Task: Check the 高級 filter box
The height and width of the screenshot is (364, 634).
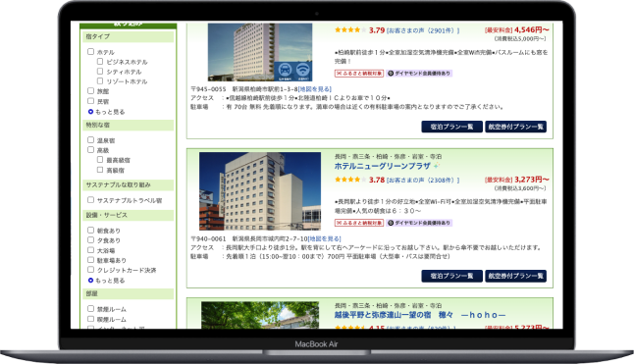Action: (x=90, y=150)
